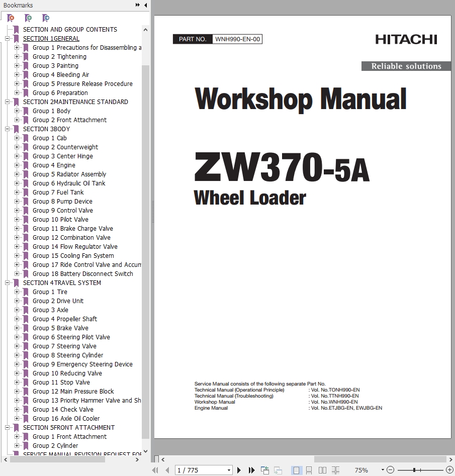Expand Group 2 Tightening bookmark

pyautogui.click(x=17, y=56)
